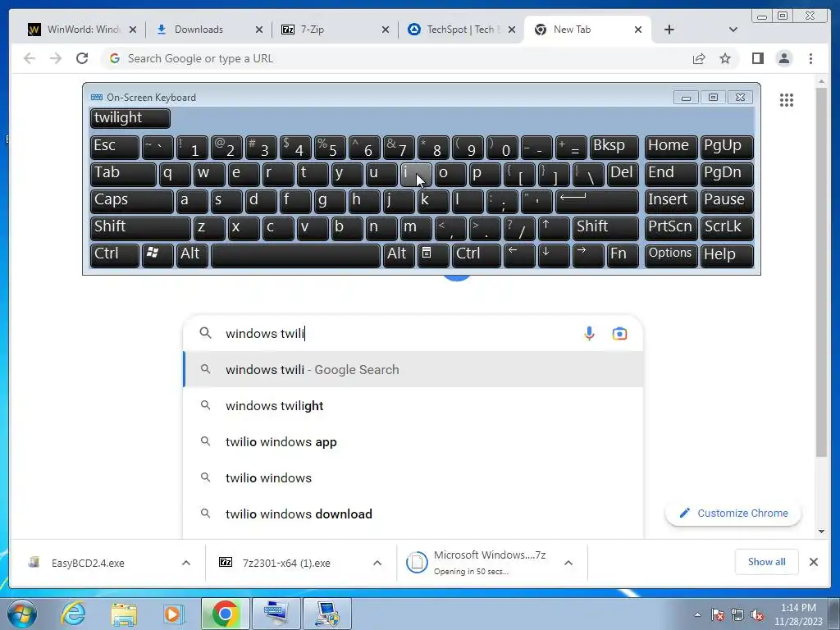Viewport: 840px width, 630px height.
Task: Toggle the Fn key on keyboard
Action: pos(623,255)
